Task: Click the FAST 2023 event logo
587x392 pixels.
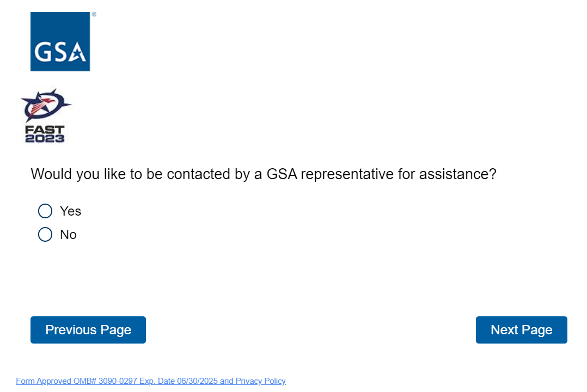Action: click(45, 117)
